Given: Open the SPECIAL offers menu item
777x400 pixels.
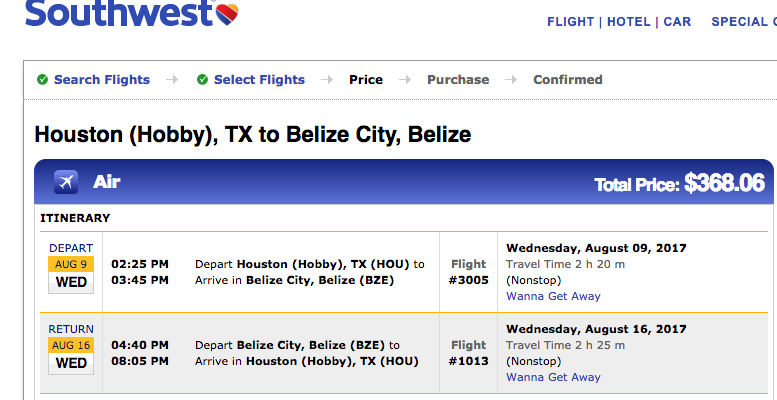Looking at the screenshot, I should click(744, 22).
